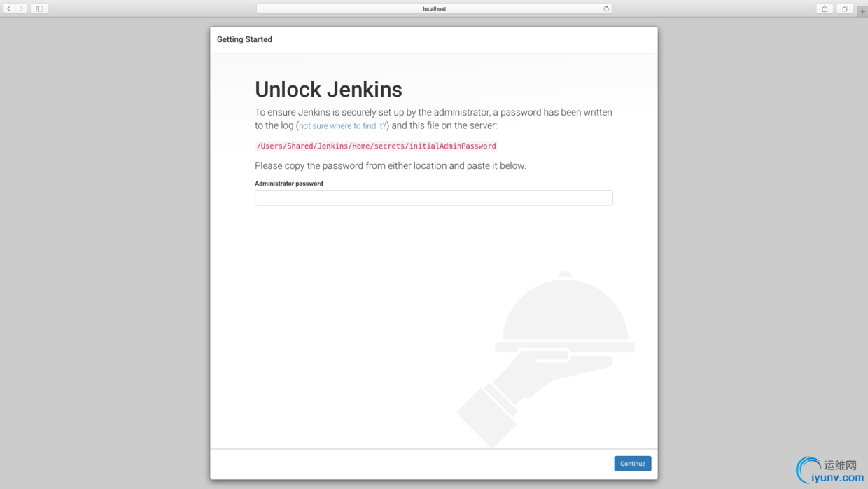Open the Safari share button

click(825, 8)
